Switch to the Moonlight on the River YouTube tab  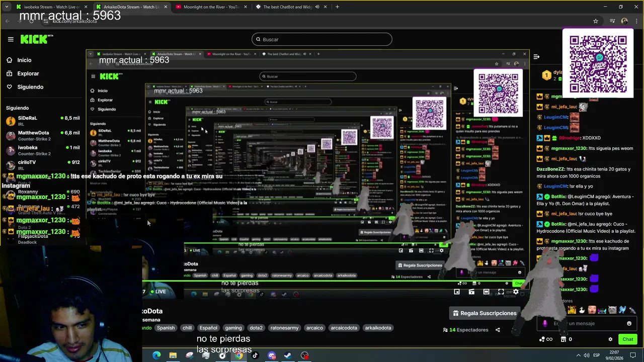211,7
